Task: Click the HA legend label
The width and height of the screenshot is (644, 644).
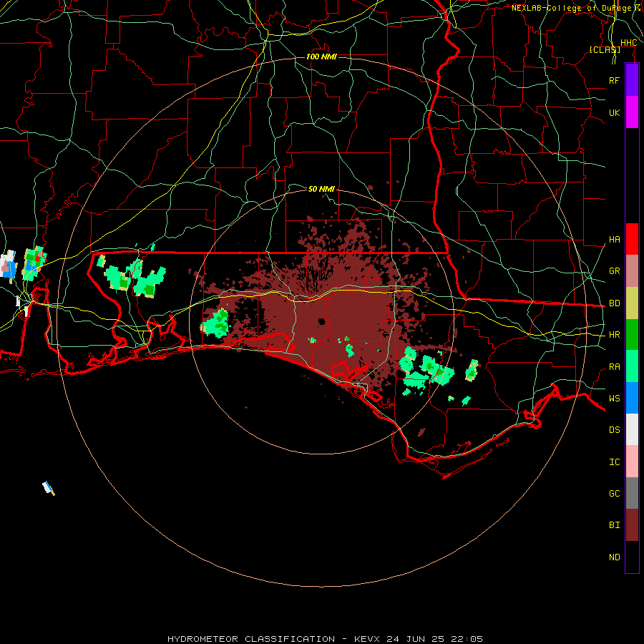Action: 614,239
